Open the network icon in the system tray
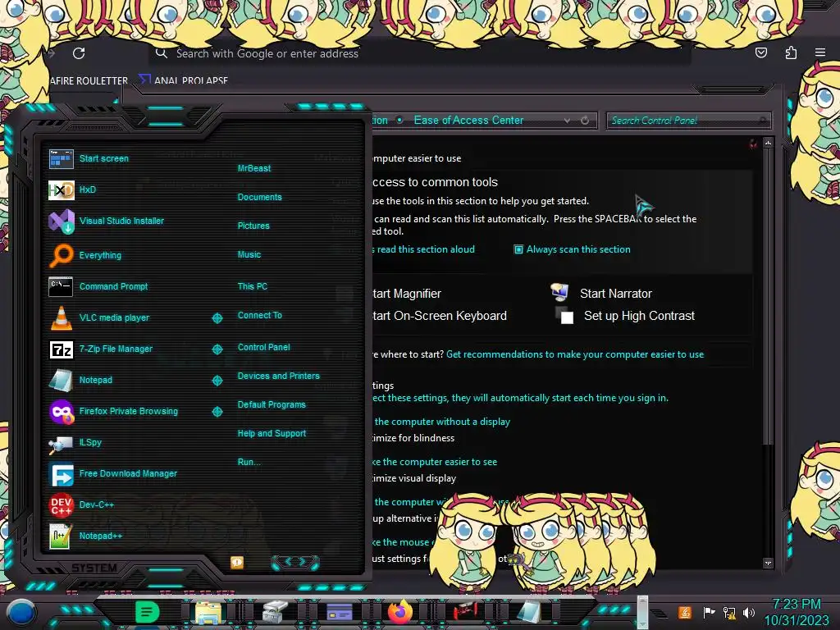840x630 pixels. 728,612
